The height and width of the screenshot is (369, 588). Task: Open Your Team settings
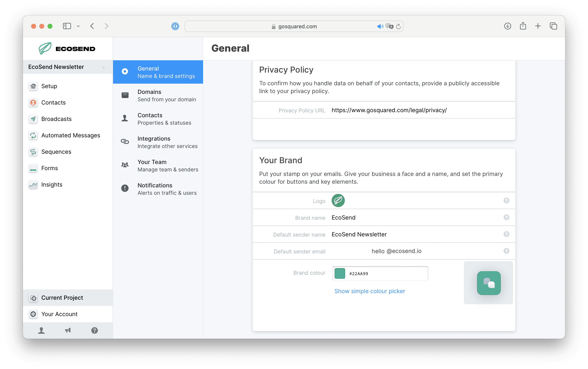tap(158, 165)
